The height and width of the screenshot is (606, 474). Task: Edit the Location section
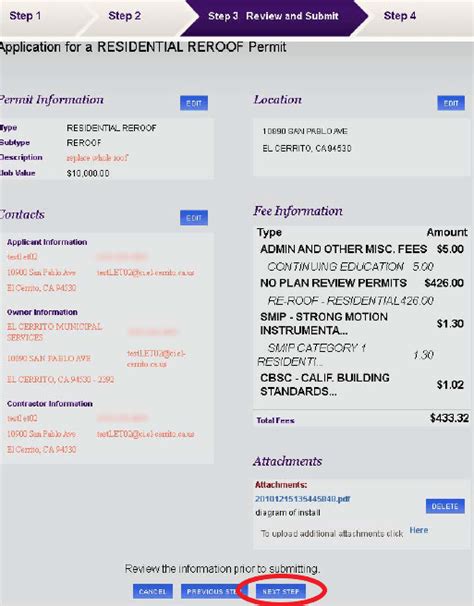click(451, 103)
